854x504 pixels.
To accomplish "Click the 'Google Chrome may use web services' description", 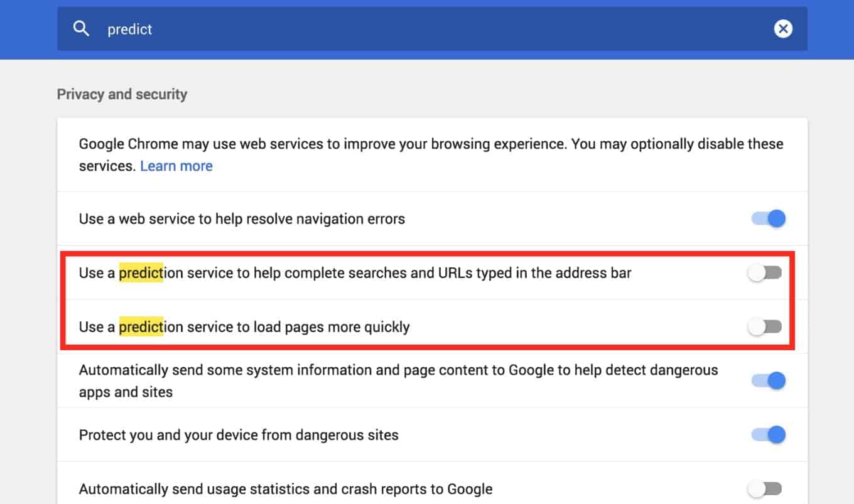I will point(431,154).
